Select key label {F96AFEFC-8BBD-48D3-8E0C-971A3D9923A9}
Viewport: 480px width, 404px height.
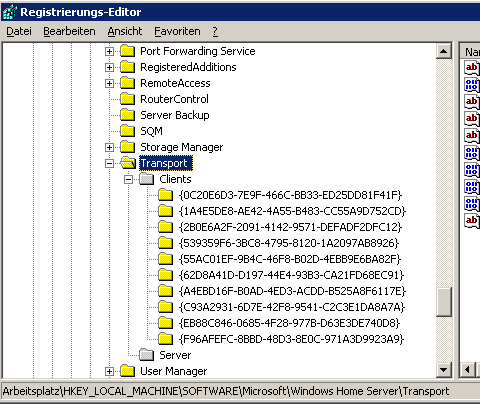(x=291, y=339)
